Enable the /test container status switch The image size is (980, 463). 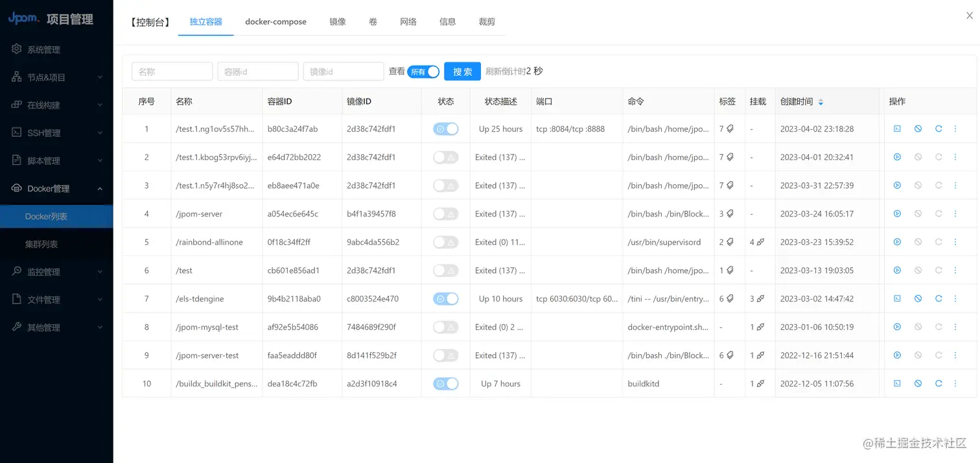[446, 270]
